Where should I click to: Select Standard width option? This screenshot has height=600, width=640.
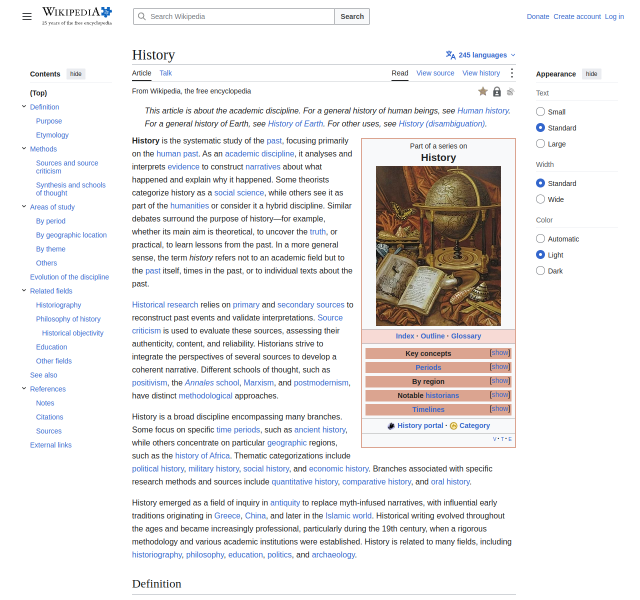[x=540, y=183]
